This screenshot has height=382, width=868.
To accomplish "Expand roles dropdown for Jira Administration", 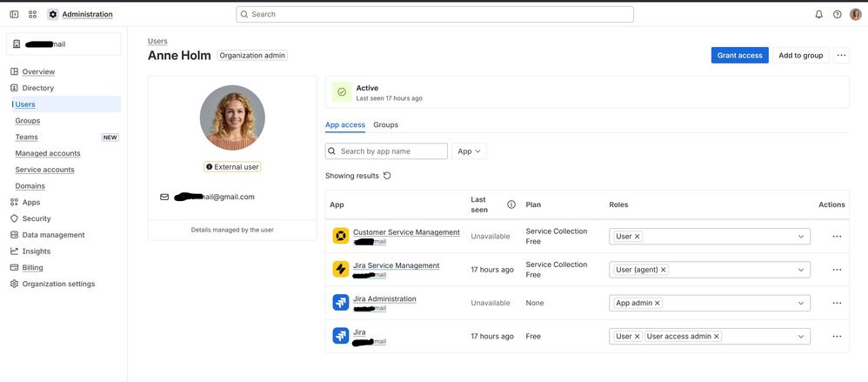I will (x=800, y=303).
